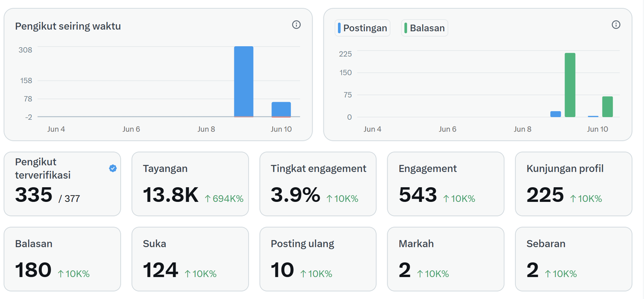Open the Markah metric card

coord(446,259)
